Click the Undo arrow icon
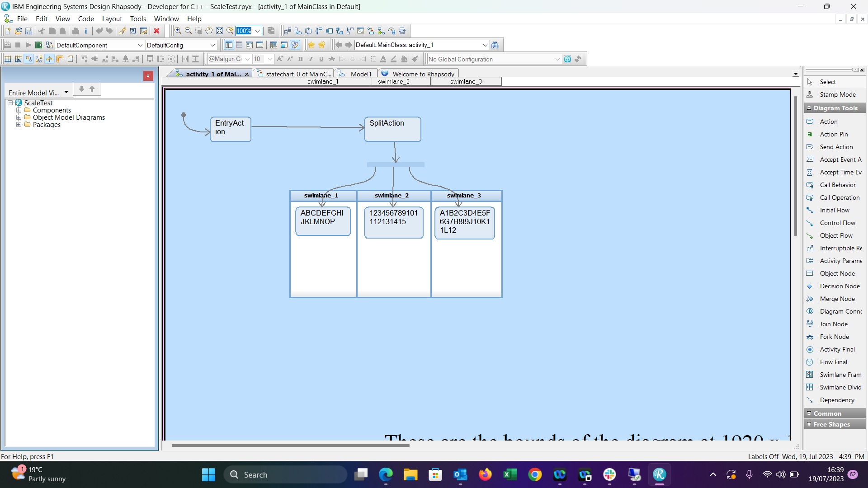Image resolution: width=868 pixels, height=488 pixels. click(x=99, y=31)
